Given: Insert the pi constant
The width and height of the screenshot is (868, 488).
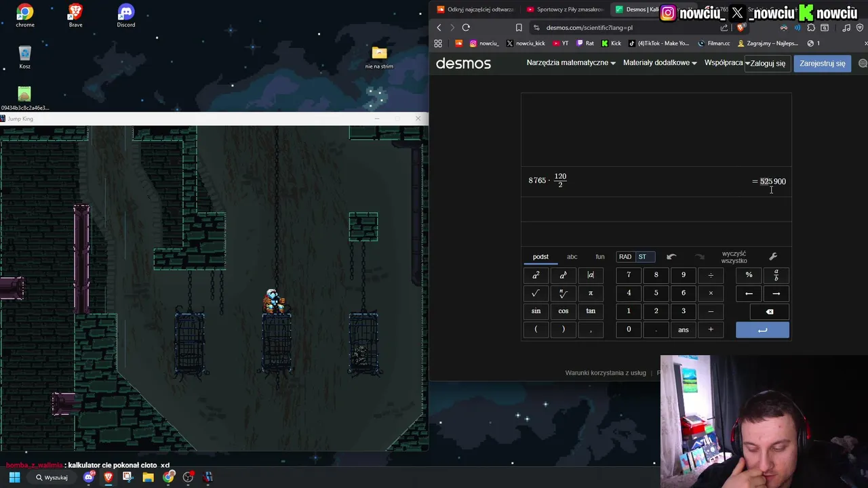Looking at the screenshot, I should pos(591,293).
